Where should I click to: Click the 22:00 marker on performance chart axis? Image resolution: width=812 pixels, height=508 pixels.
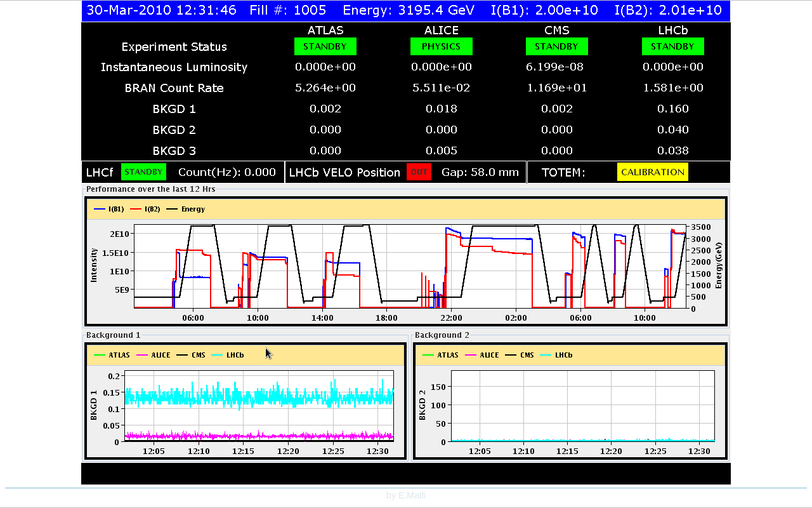(451, 317)
